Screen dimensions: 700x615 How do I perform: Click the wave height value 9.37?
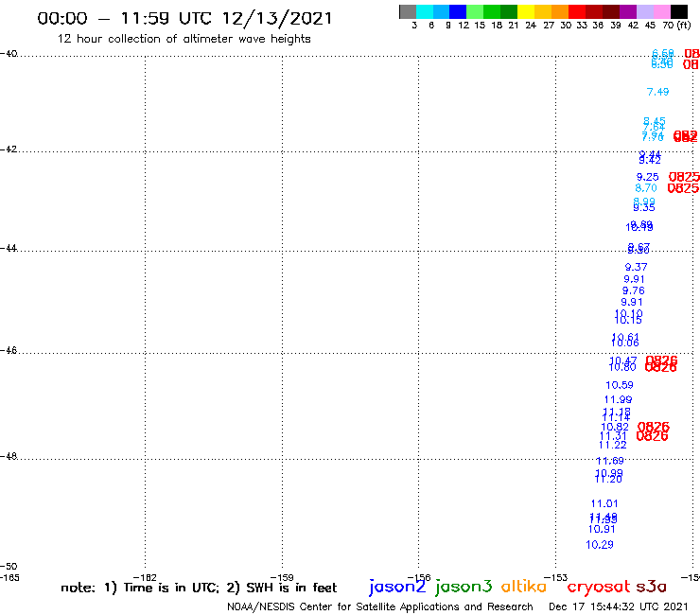pos(637,267)
